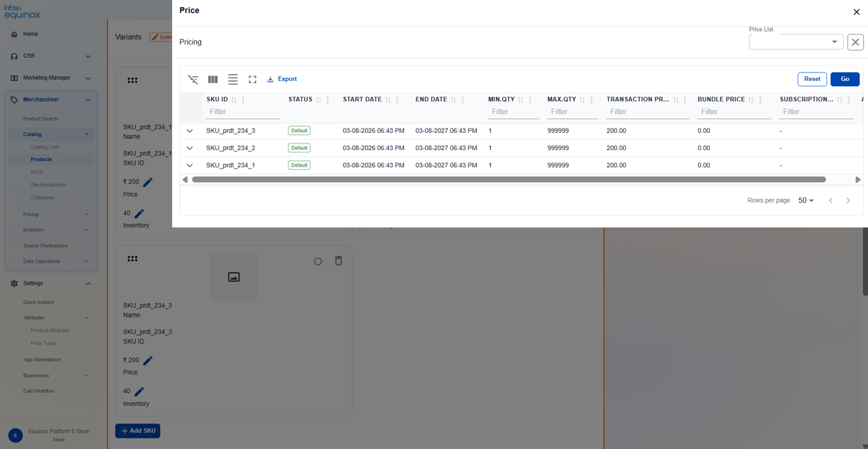Open SKU ID column options menu
868x449 pixels.
point(243,100)
